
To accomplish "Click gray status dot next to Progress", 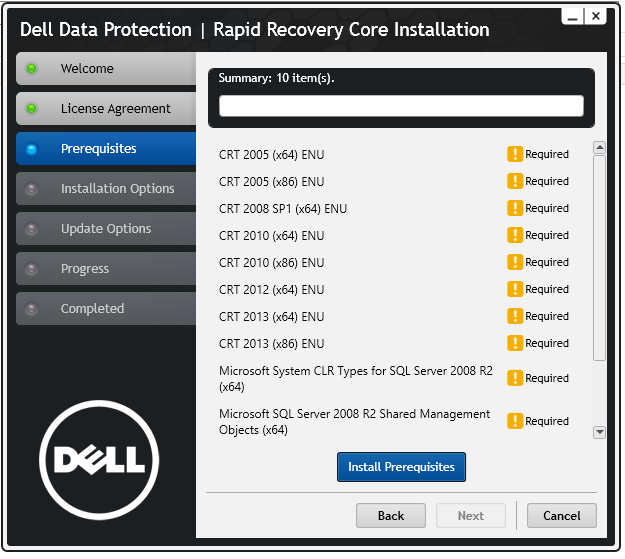I will [x=31, y=268].
